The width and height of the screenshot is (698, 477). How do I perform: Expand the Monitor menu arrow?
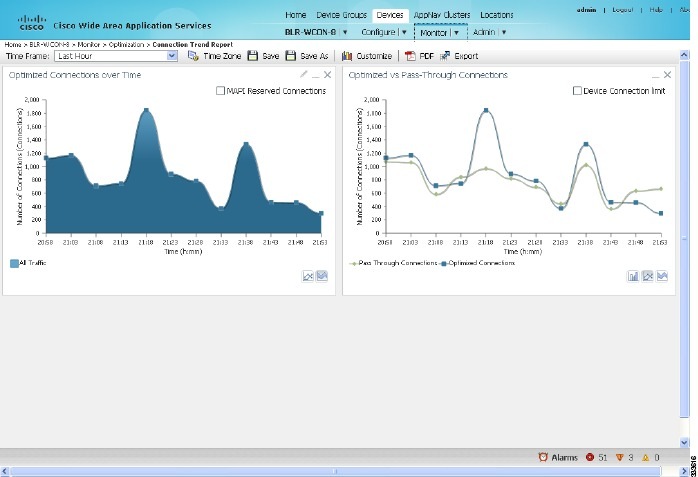[x=456, y=32]
